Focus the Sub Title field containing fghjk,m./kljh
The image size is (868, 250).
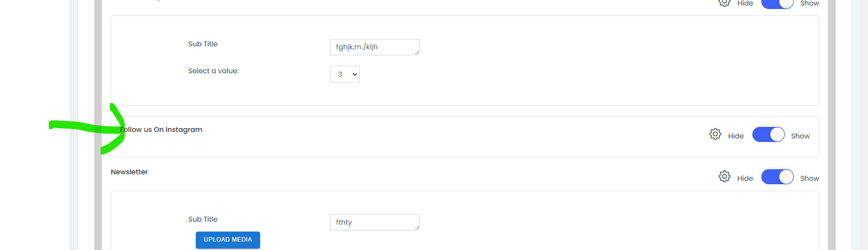(x=375, y=47)
